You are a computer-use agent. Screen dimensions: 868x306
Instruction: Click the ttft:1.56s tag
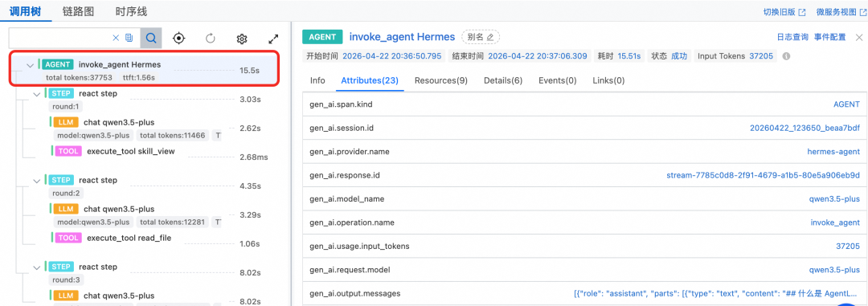(x=138, y=77)
